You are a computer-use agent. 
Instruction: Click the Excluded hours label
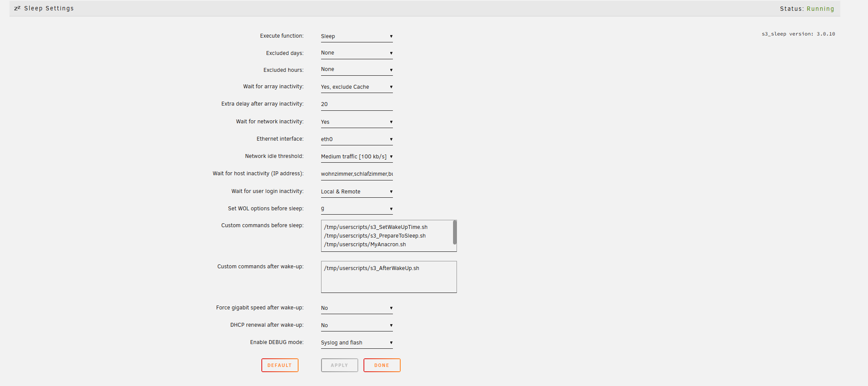click(x=283, y=70)
